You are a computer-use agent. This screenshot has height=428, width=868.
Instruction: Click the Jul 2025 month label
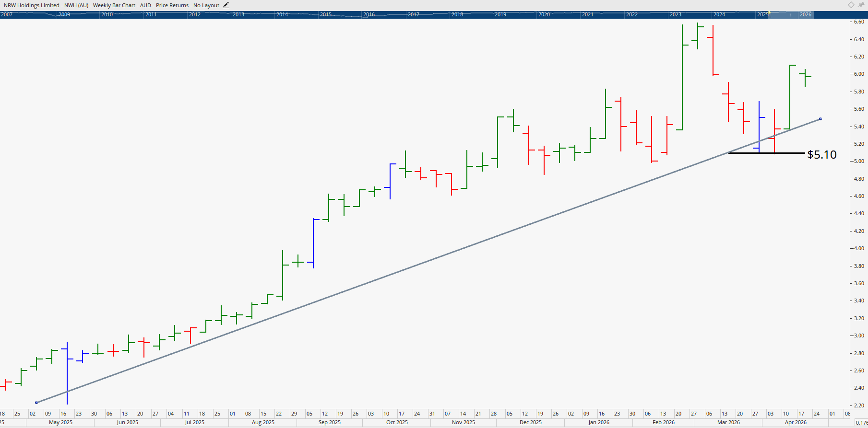[x=194, y=422]
